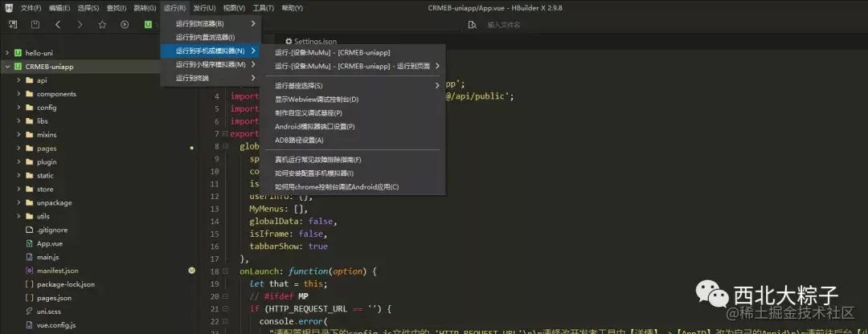The width and height of the screenshot is (868, 334).
Task: Open the 文件(F) menu
Action: click(x=31, y=8)
